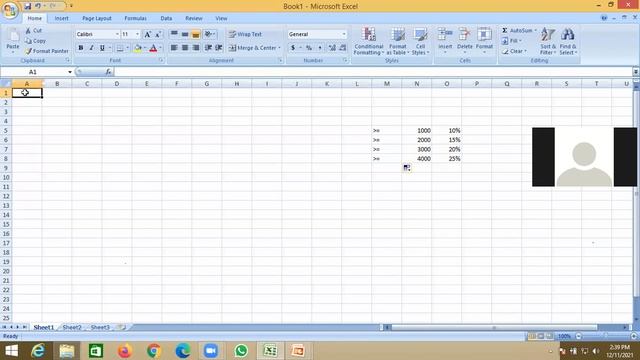The height and width of the screenshot is (360, 640).
Task: Decrease cell indent
Action: click(208, 48)
